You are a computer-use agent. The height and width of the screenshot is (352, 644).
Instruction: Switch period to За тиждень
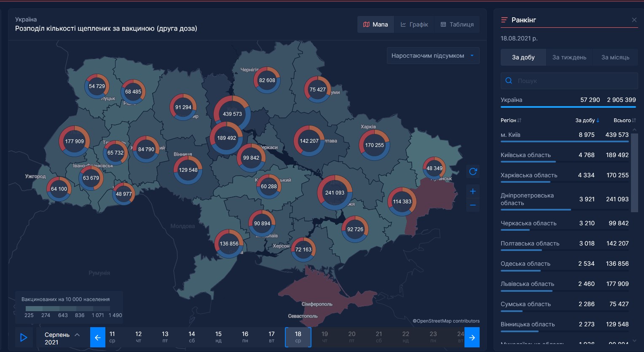coord(569,57)
